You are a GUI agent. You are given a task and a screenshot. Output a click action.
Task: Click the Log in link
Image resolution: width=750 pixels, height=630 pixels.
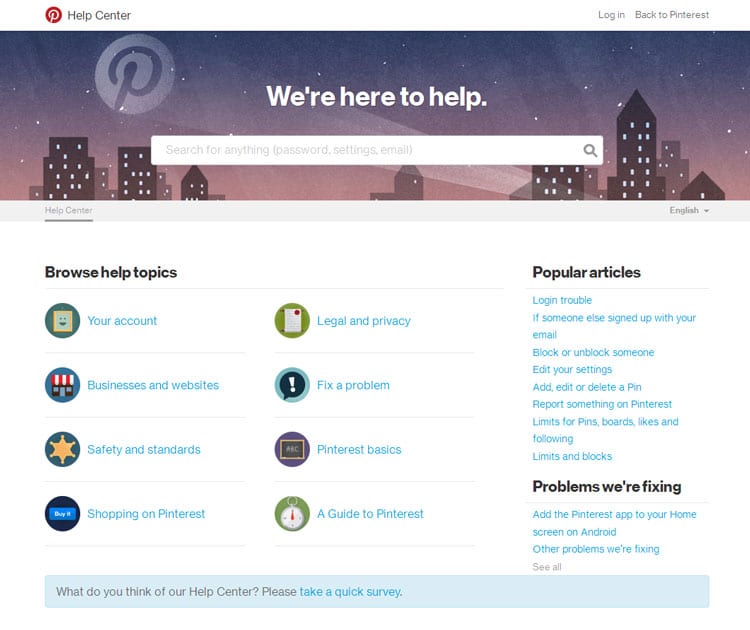pyautogui.click(x=611, y=15)
